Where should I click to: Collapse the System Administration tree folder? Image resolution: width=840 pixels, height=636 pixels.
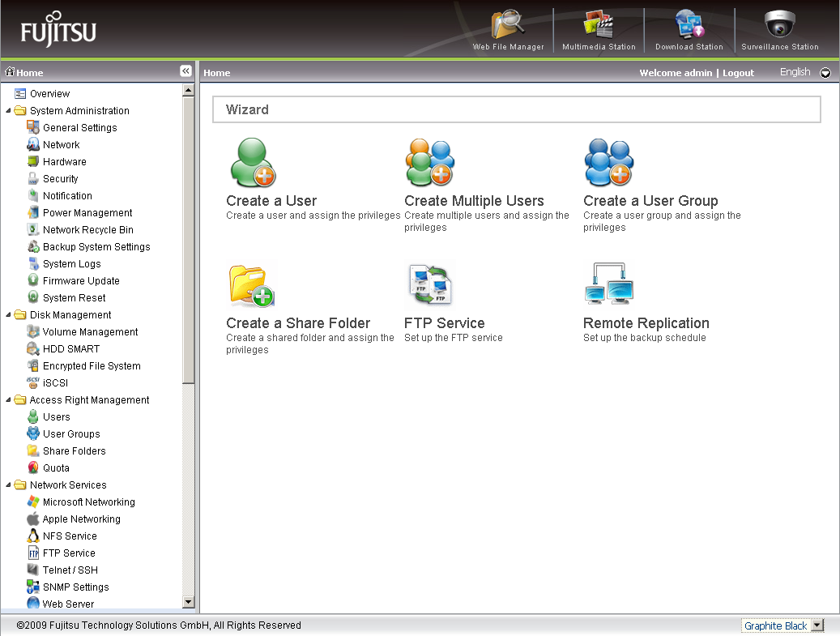(x=8, y=111)
